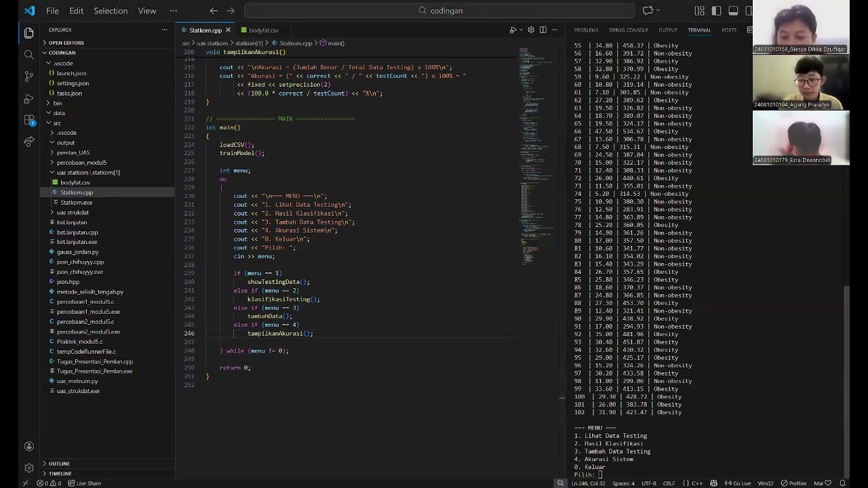Open launch.json in the explorer
This screenshot has height=488, width=868.
tap(71, 73)
